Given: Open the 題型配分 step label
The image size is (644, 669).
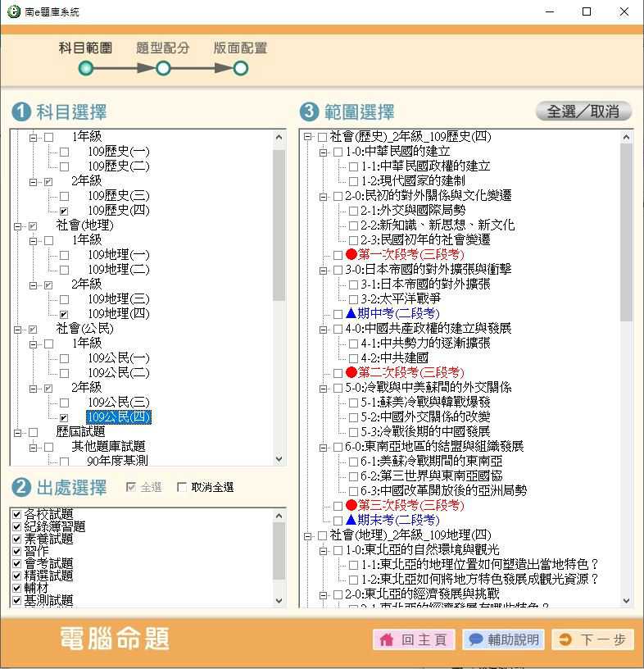Looking at the screenshot, I should [x=162, y=48].
